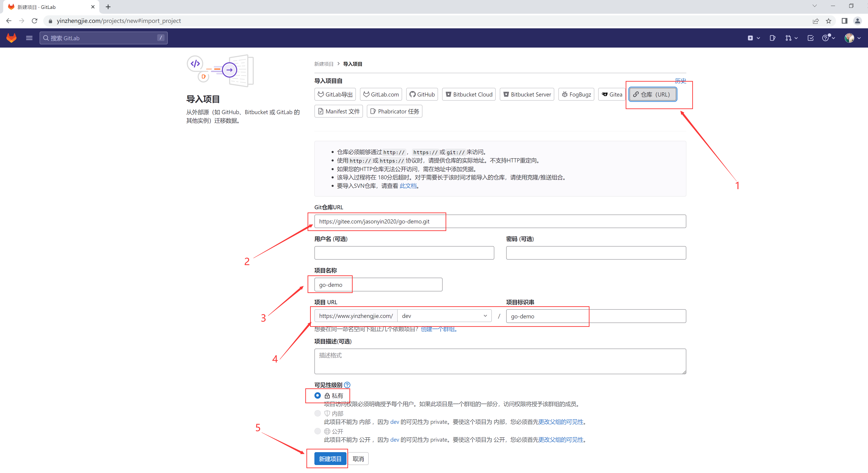Share this page via share icon

(815, 21)
